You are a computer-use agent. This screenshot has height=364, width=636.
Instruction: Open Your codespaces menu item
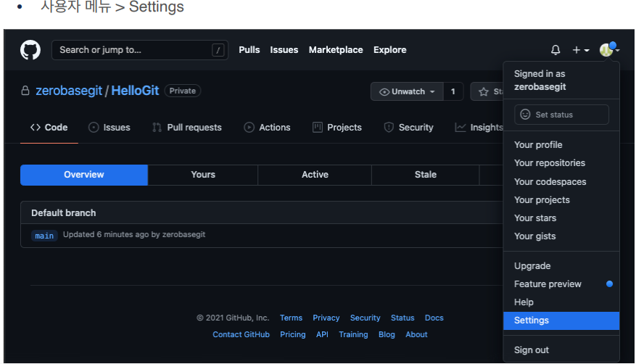[561, 181]
